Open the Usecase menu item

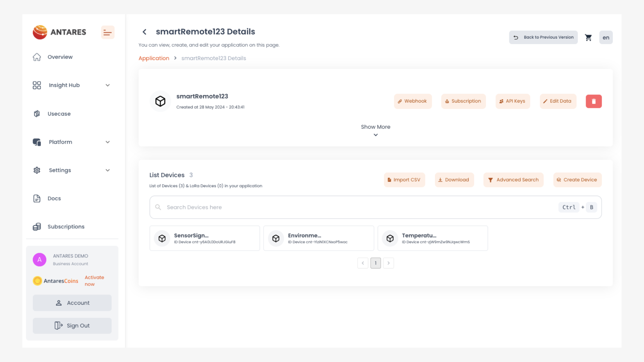[59, 114]
